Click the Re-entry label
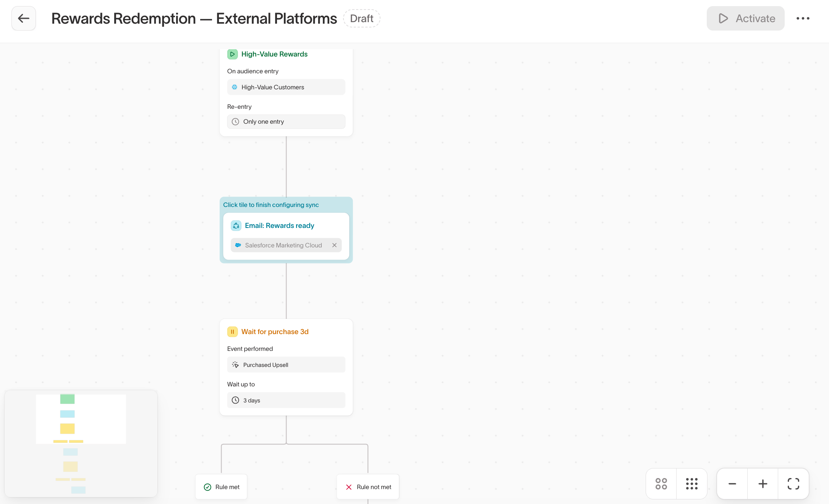829x504 pixels. (240, 107)
